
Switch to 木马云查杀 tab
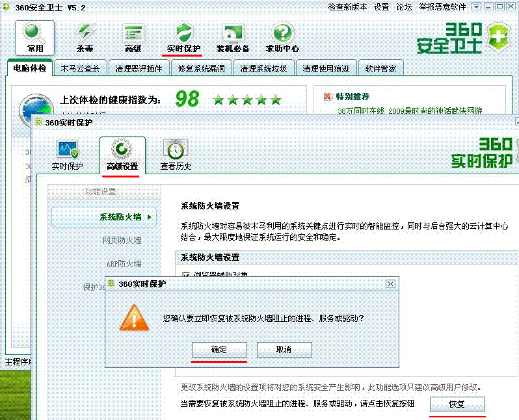[x=80, y=68]
